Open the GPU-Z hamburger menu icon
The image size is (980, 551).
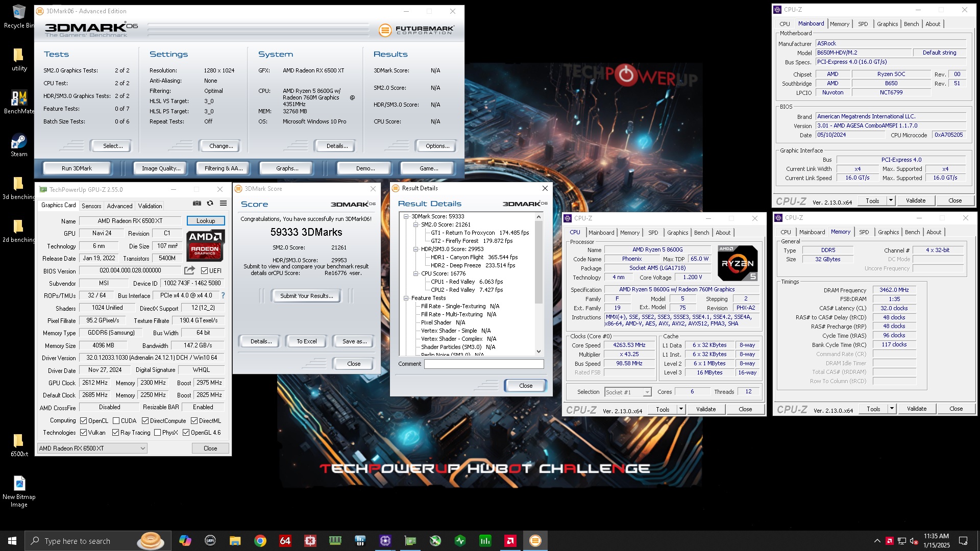[223, 203]
